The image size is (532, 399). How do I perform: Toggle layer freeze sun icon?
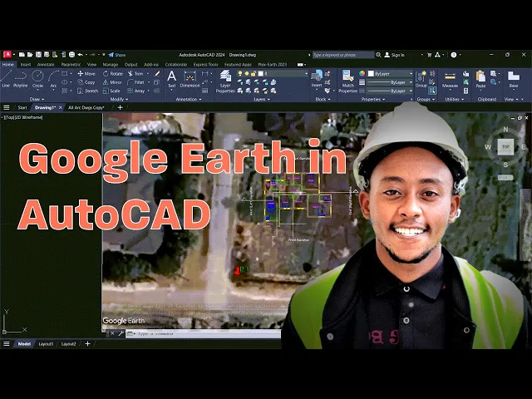pyautogui.click(x=247, y=74)
